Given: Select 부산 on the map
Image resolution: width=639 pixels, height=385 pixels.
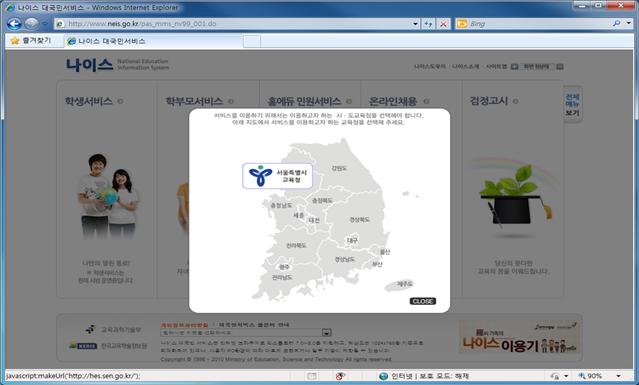Looking at the screenshot, I should click(x=377, y=264).
